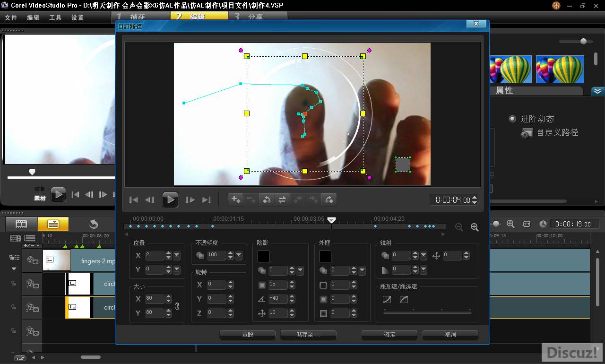This screenshot has width=605, height=364.
Task: Expand the ripple editing options arrow
Action: tap(14, 269)
